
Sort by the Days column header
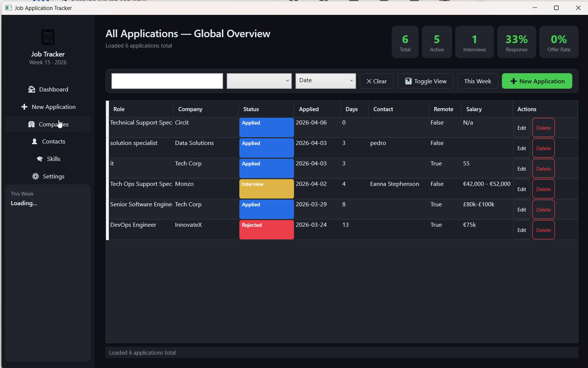355,109
